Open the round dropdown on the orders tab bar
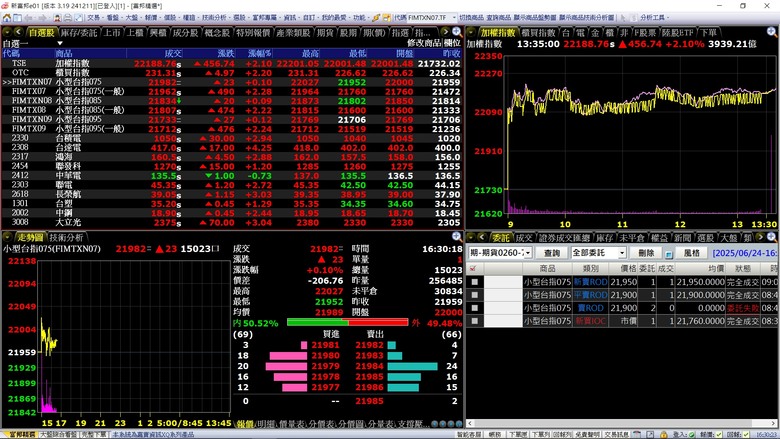This screenshot has height=439, width=780. (x=471, y=237)
